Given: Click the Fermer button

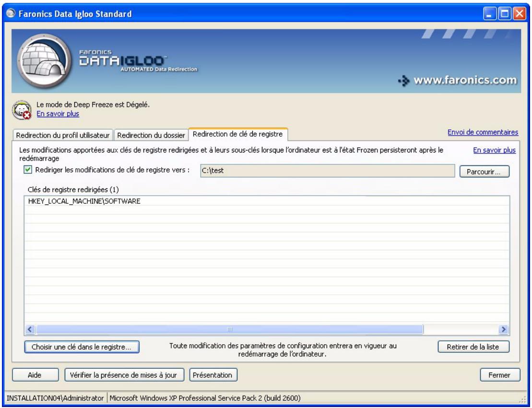Looking at the screenshot, I should 500,375.
